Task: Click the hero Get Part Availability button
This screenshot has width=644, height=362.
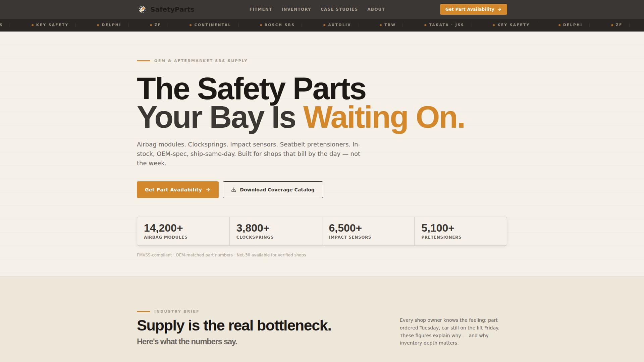Action: (177, 190)
